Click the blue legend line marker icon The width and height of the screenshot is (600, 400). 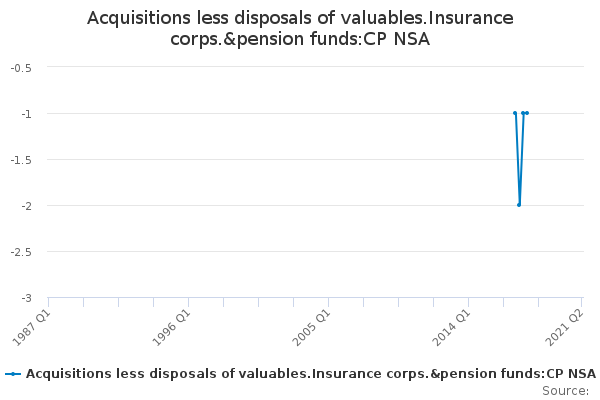tap(13, 374)
